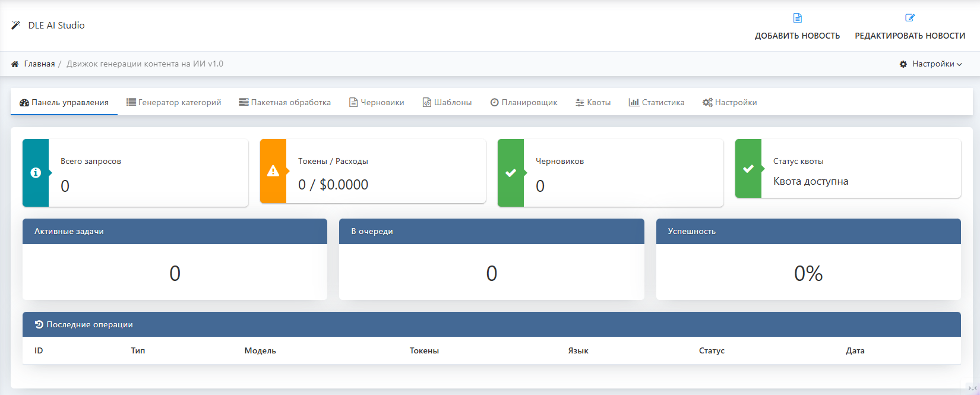
Task: Click the Статус column header in operations table
Action: coord(712,351)
